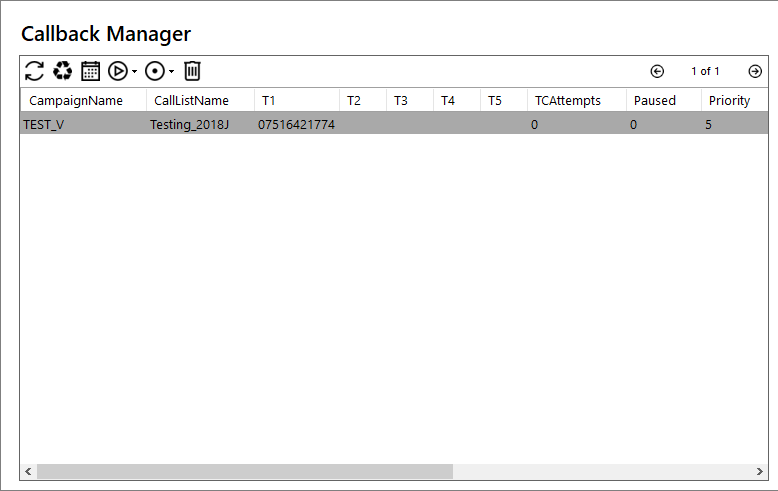Viewport: 778px width, 491px height.
Task: Go to previous page arrow
Action: (x=657, y=71)
